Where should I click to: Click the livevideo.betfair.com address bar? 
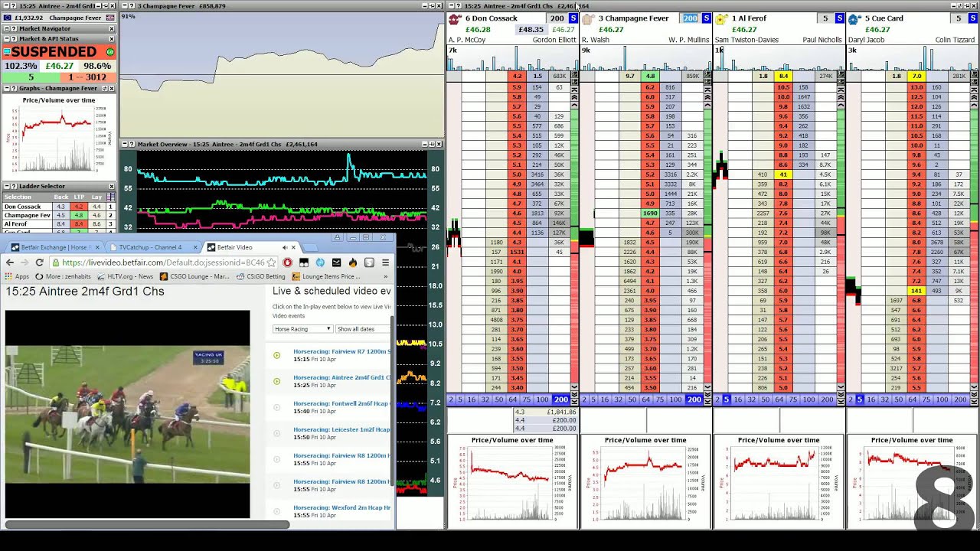162,262
